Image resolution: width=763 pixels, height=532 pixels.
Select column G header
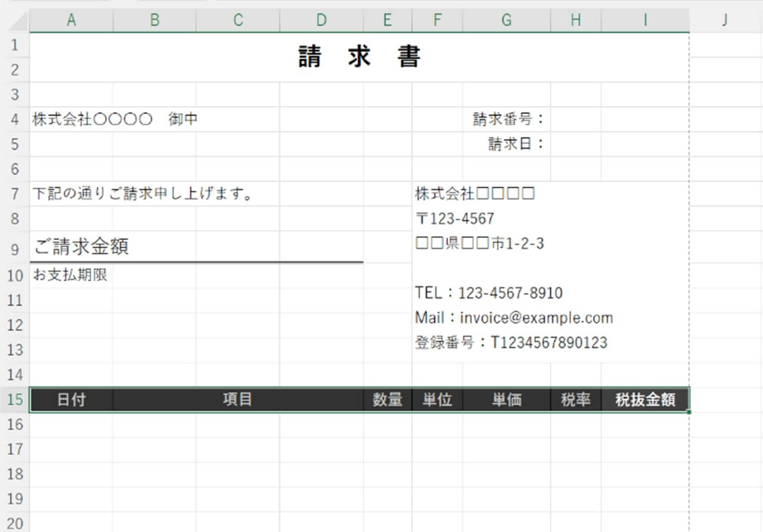(x=507, y=20)
